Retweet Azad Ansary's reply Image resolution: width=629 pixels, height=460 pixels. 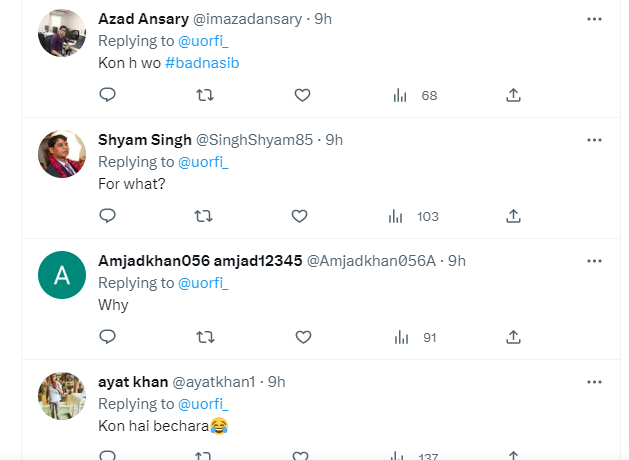[x=204, y=95]
